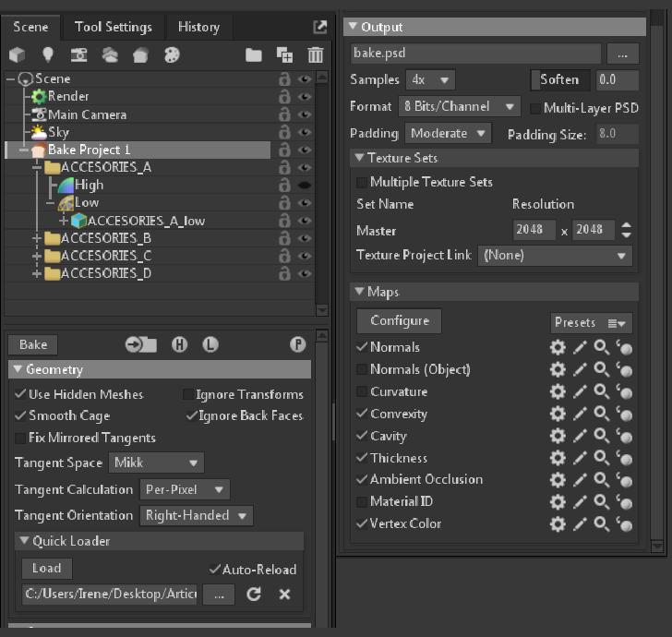This screenshot has height=637, width=672.
Task: Click Cavity map sphere preview icon
Action: 624,437
